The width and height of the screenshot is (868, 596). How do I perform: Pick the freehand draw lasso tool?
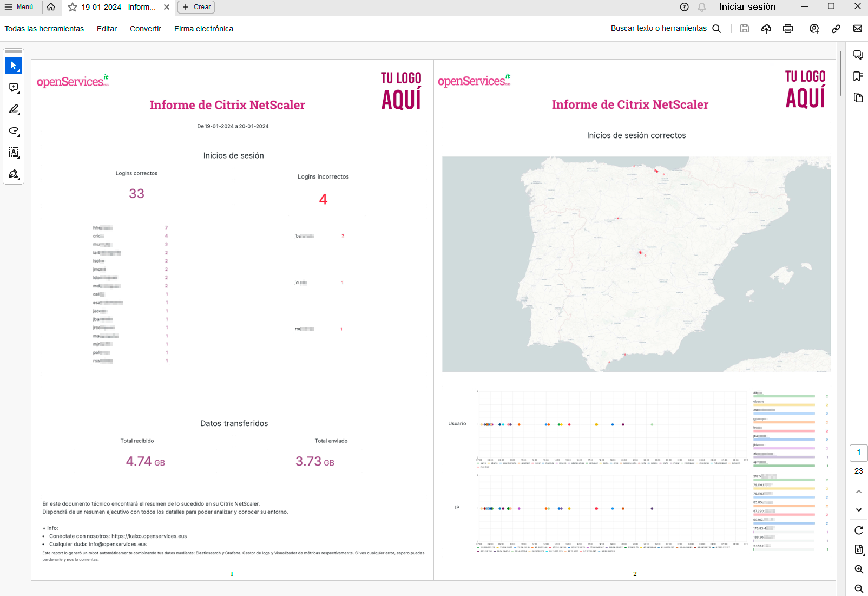(14, 131)
